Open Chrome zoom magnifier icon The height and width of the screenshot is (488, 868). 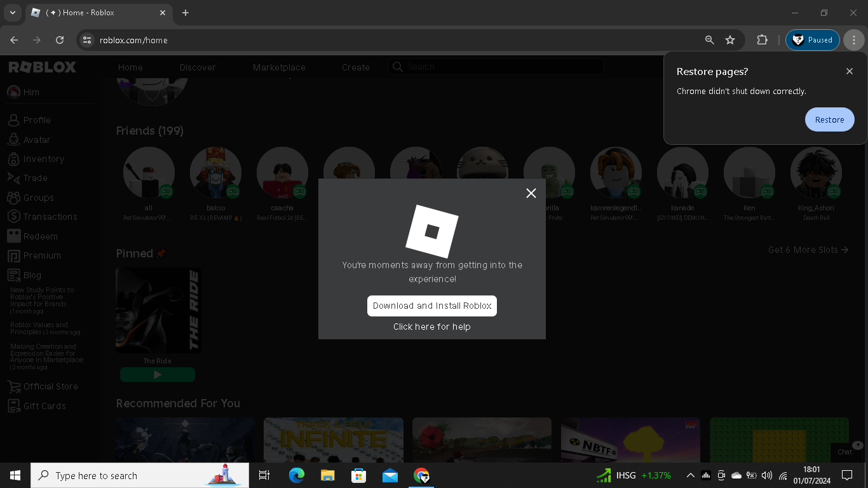point(710,40)
